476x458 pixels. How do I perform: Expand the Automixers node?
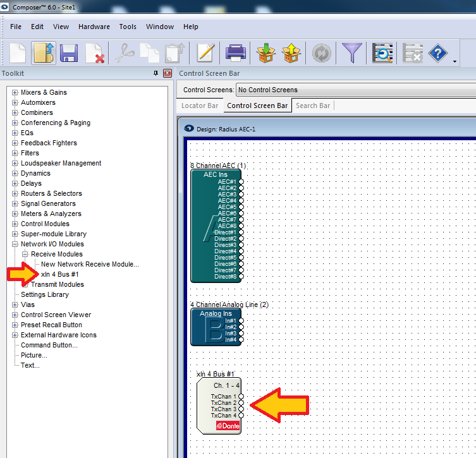[x=15, y=102]
